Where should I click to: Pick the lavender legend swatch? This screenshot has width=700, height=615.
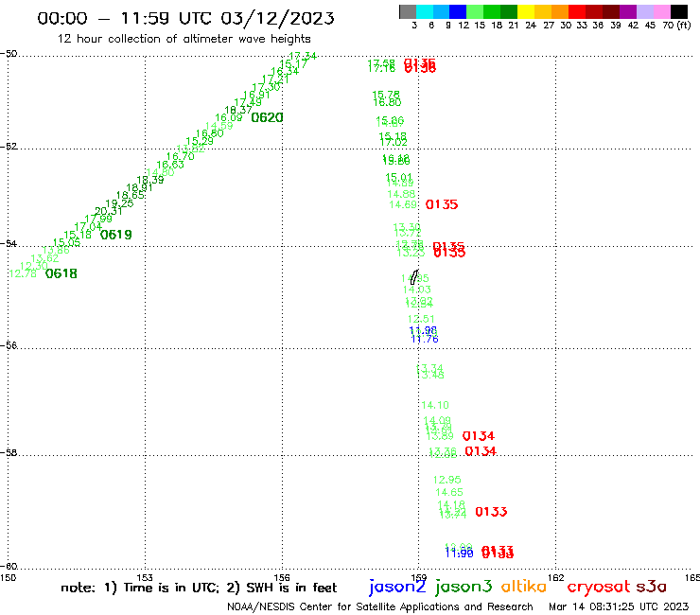[x=644, y=11]
